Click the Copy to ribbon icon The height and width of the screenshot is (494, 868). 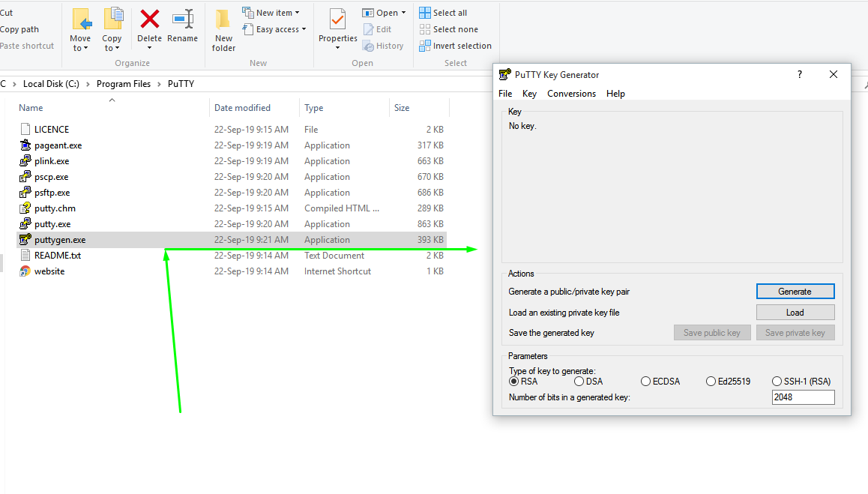(x=113, y=19)
